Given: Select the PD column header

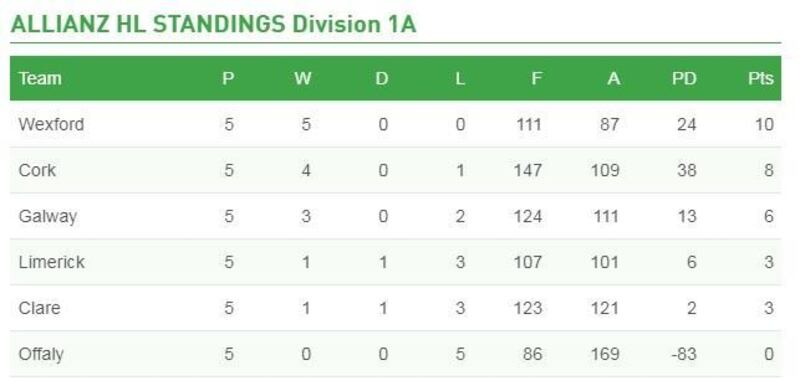Looking at the screenshot, I should click(684, 79).
